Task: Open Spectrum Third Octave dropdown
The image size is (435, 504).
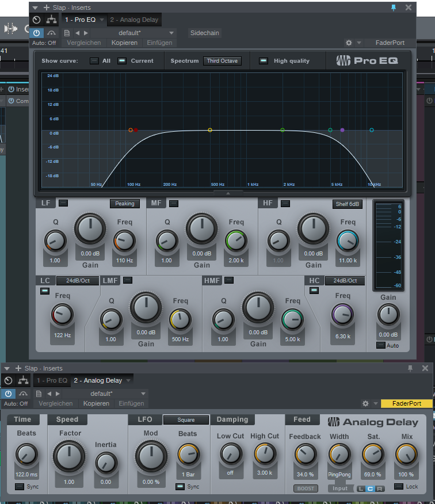Action: click(222, 61)
